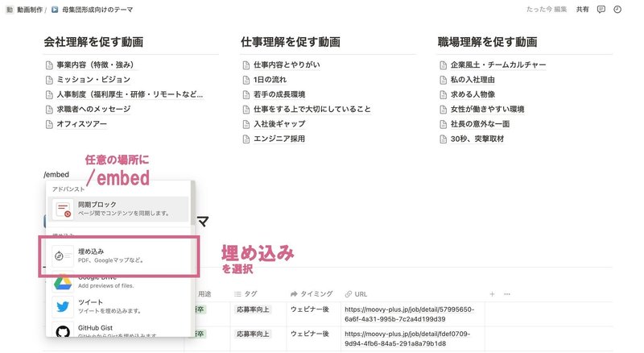This screenshot has height=353, width=644.
Task: Open page 1日の流れ
Action: [270, 80]
